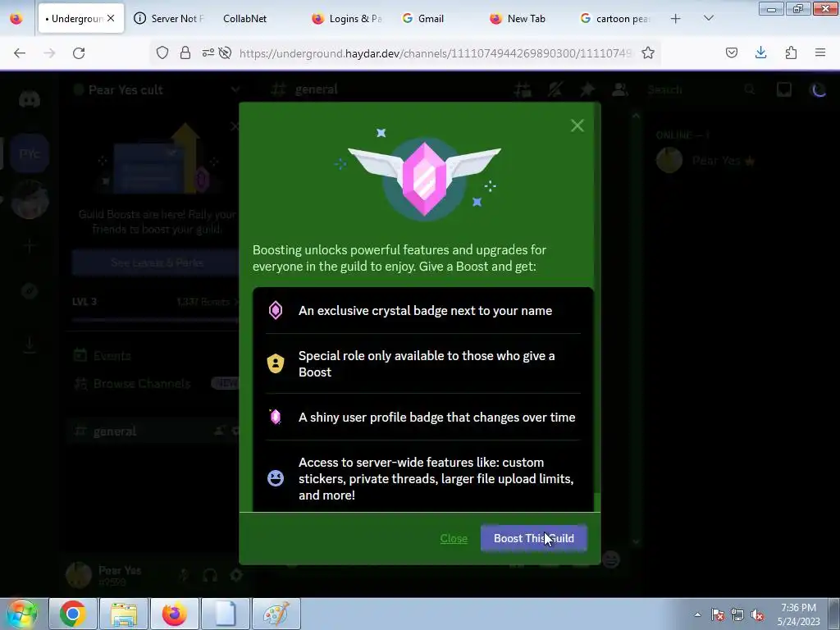
Task: Click the Firefox taskbar icon
Action: [175, 614]
